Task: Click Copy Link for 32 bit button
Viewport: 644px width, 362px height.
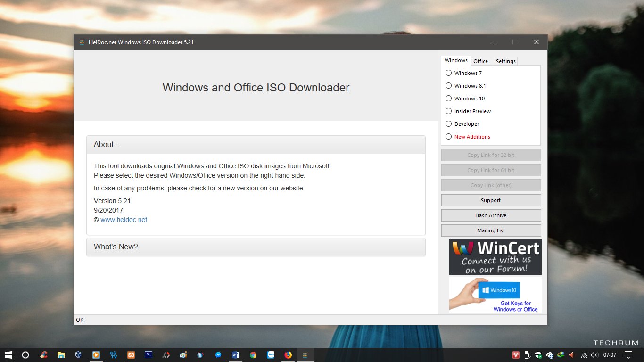Action: [x=491, y=155]
